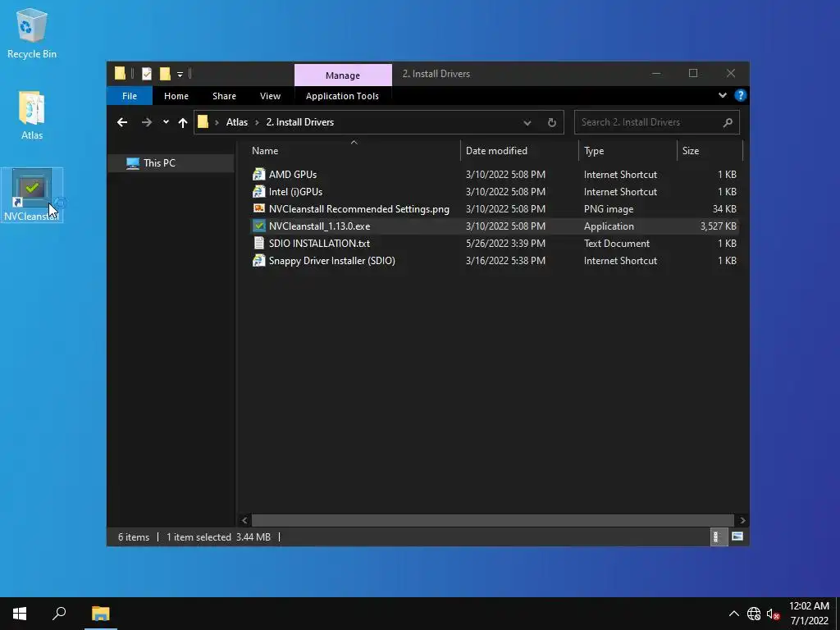Open taskbar Search
The height and width of the screenshot is (630, 840).
(59, 614)
